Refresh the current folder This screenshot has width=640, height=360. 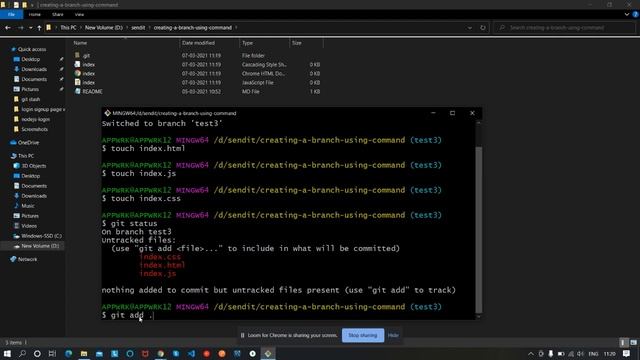483,28
